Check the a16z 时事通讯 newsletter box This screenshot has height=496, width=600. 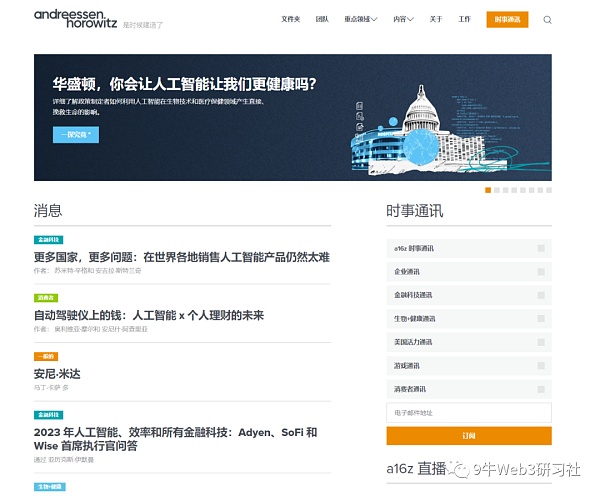[541, 248]
